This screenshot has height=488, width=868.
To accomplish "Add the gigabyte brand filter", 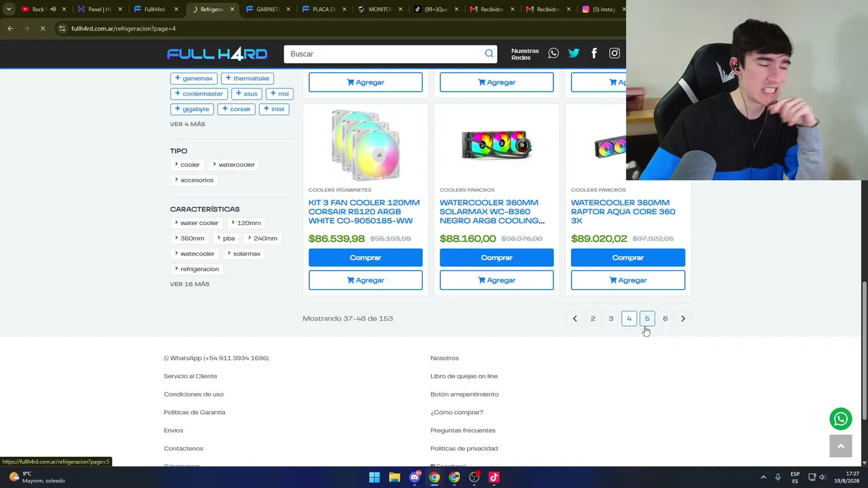I will (x=192, y=109).
